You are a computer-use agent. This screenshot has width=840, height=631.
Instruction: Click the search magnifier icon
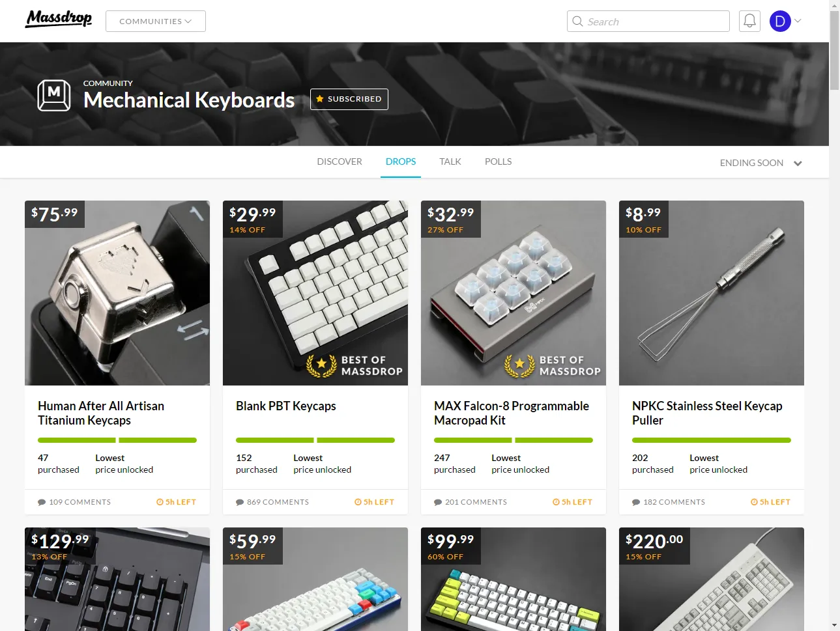[x=577, y=21]
